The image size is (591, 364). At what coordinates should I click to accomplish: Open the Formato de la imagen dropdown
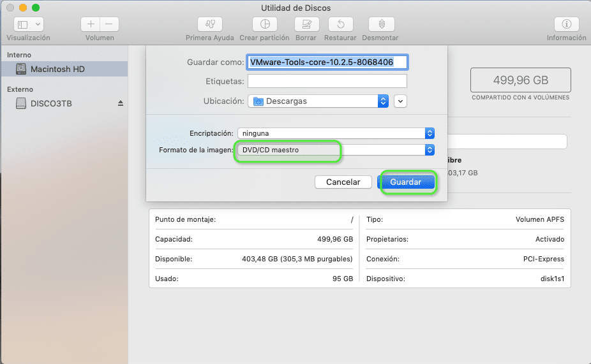click(335, 150)
